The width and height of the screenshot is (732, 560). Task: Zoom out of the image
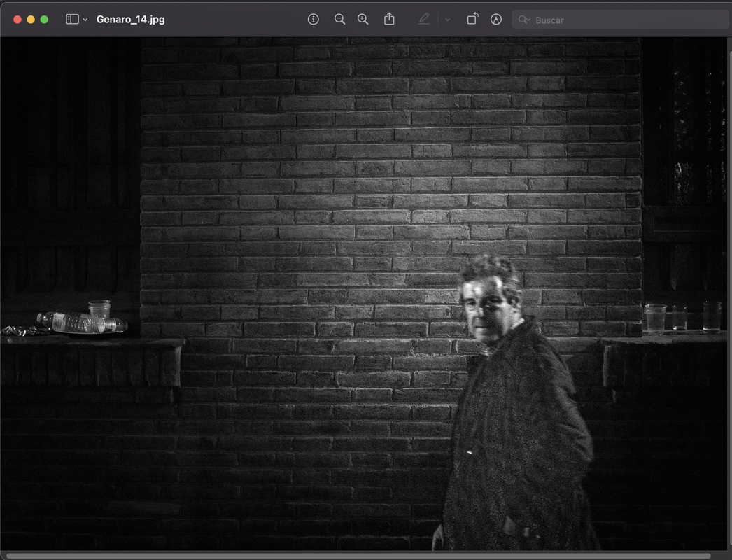click(340, 19)
